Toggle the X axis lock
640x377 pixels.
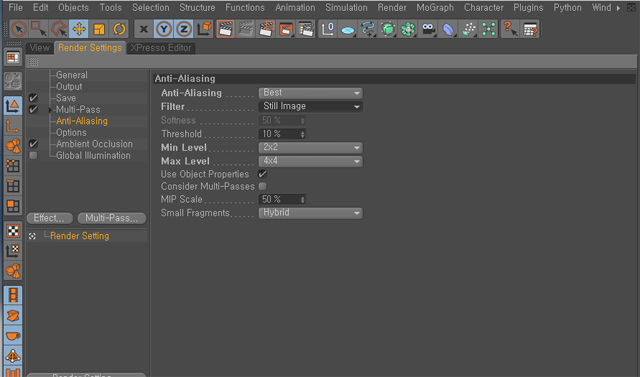coord(144,29)
